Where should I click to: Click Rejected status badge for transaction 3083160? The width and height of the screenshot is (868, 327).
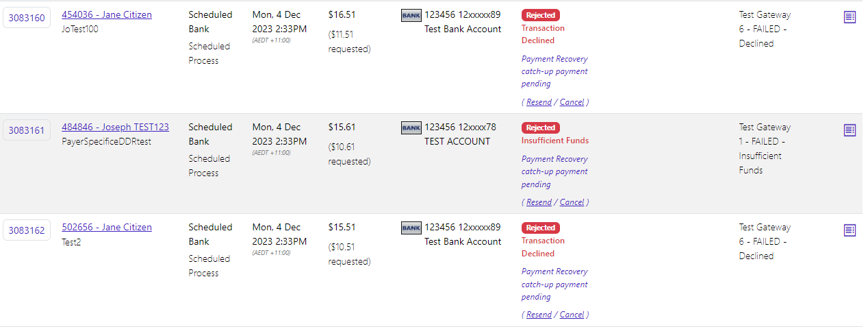pos(540,15)
